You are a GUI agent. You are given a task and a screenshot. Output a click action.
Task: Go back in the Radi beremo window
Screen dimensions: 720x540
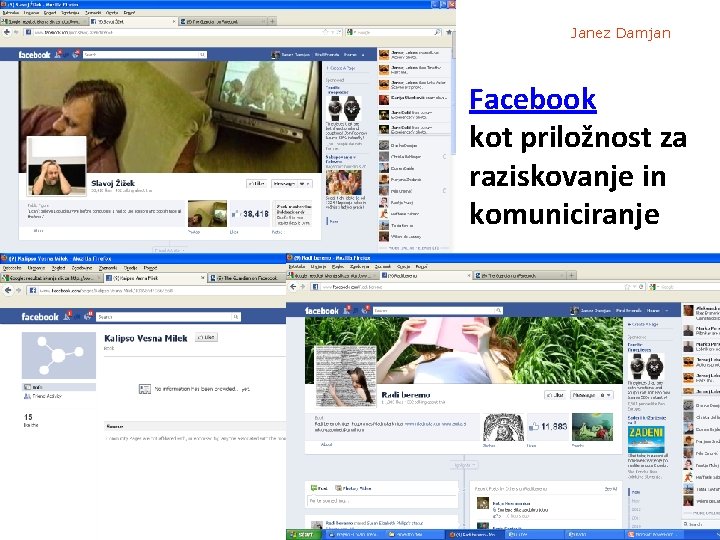(x=293, y=287)
